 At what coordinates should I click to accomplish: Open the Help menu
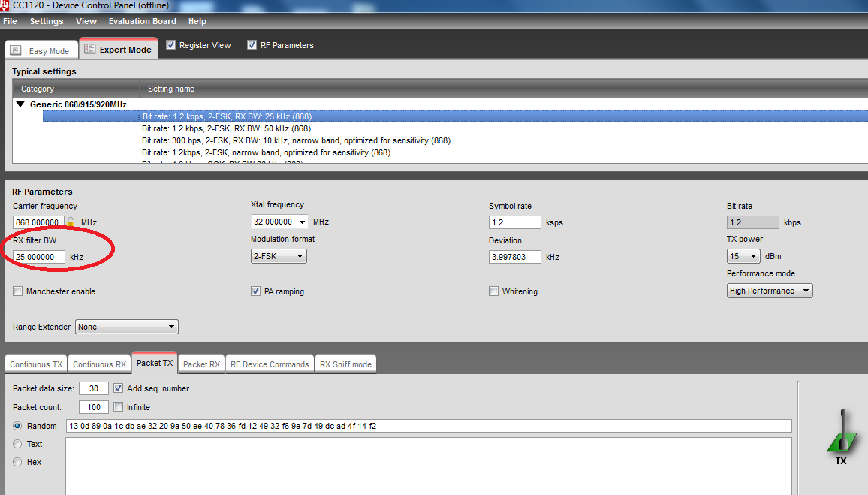[197, 21]
